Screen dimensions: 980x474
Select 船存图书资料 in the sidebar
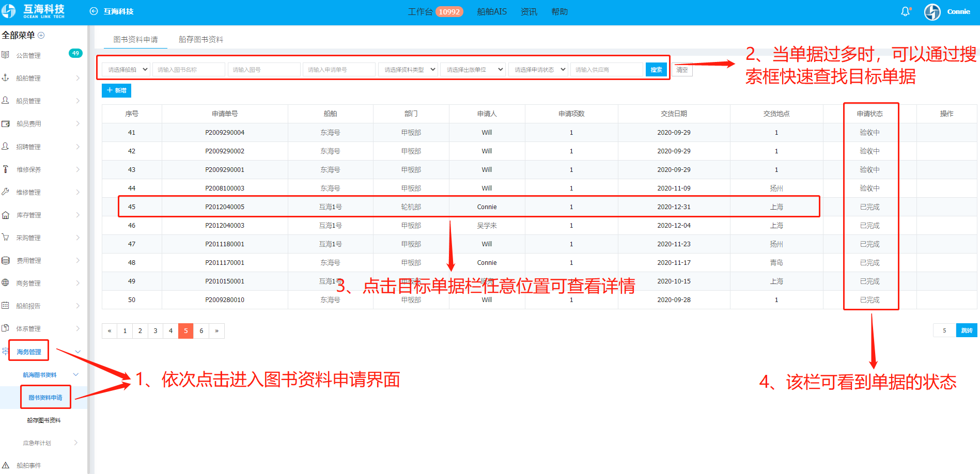pyautogui.click(x=44, y=420)
